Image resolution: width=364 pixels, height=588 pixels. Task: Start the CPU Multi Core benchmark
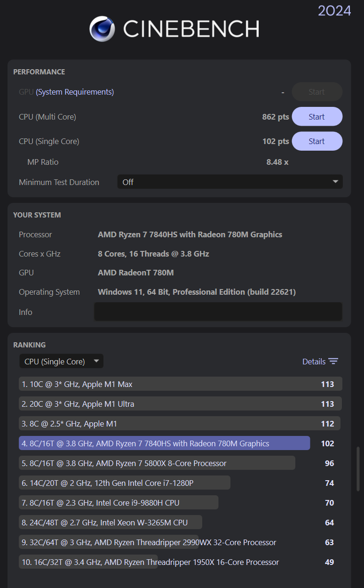coord(317,117)
